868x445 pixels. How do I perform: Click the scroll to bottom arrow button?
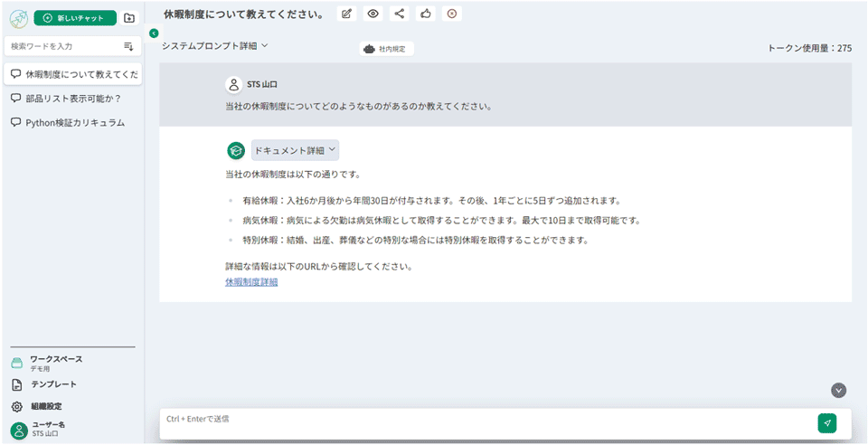[x=838, y=390]
